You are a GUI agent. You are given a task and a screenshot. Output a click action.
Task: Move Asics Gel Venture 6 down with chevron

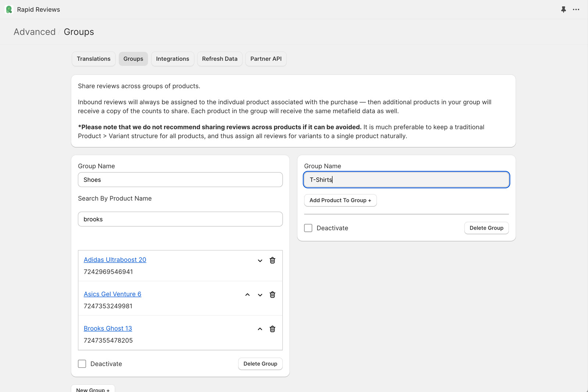(x=260, y=295)
